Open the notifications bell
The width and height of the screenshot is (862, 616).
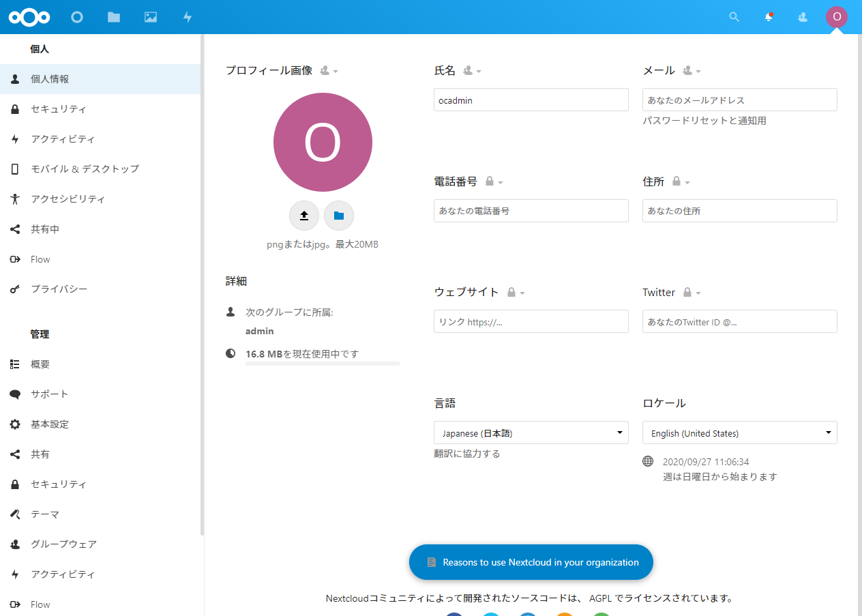pyautogui.click(x=769, y=17)
